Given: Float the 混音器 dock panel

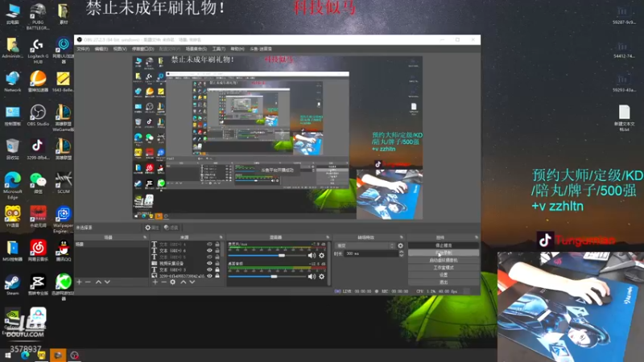Looking at the screenshot, I should 328,237.
